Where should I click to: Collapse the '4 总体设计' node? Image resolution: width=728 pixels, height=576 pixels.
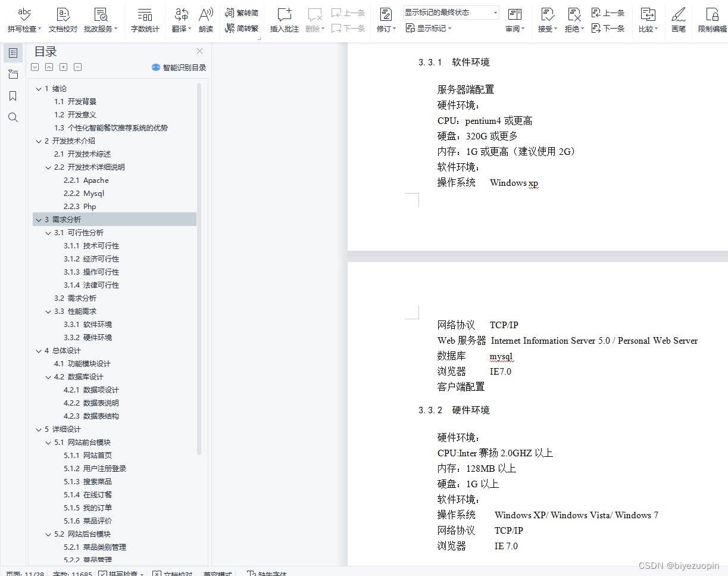point(39,351)
